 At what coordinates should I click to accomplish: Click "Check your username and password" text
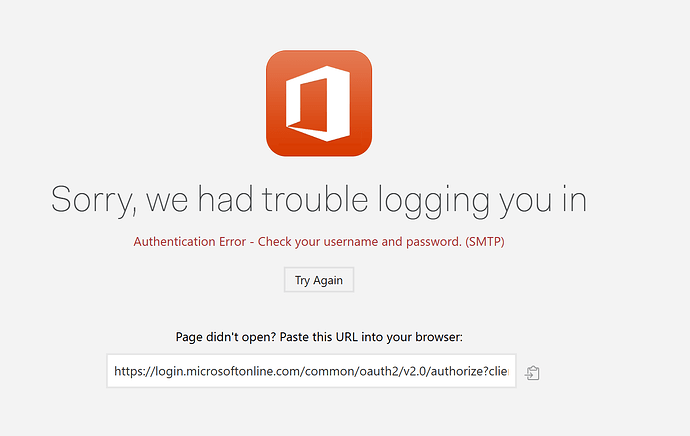[x=359, y=242]
